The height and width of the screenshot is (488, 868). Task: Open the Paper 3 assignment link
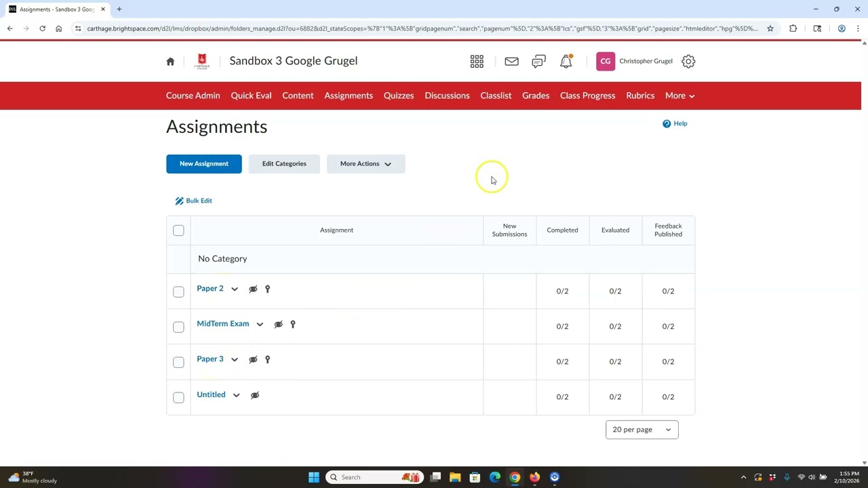(210, 359)
